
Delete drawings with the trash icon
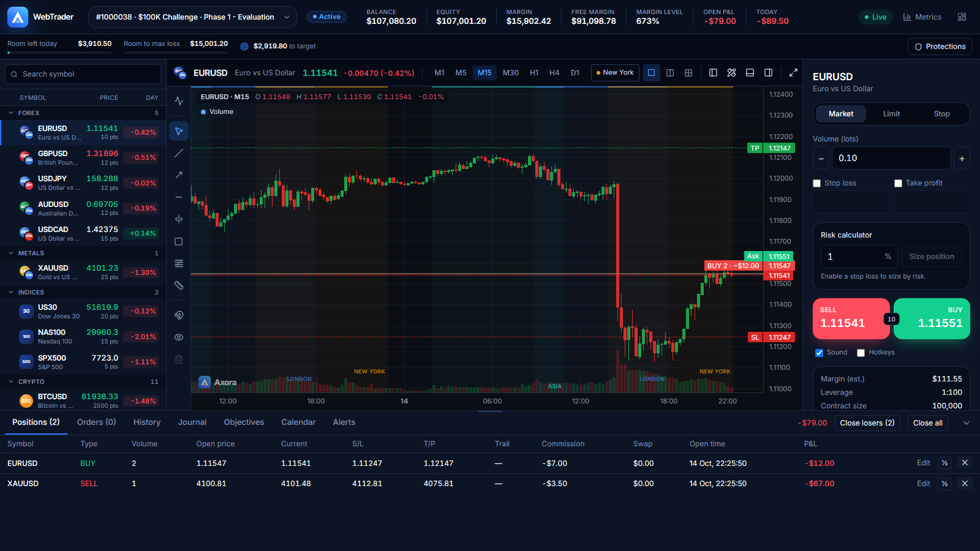179,359
